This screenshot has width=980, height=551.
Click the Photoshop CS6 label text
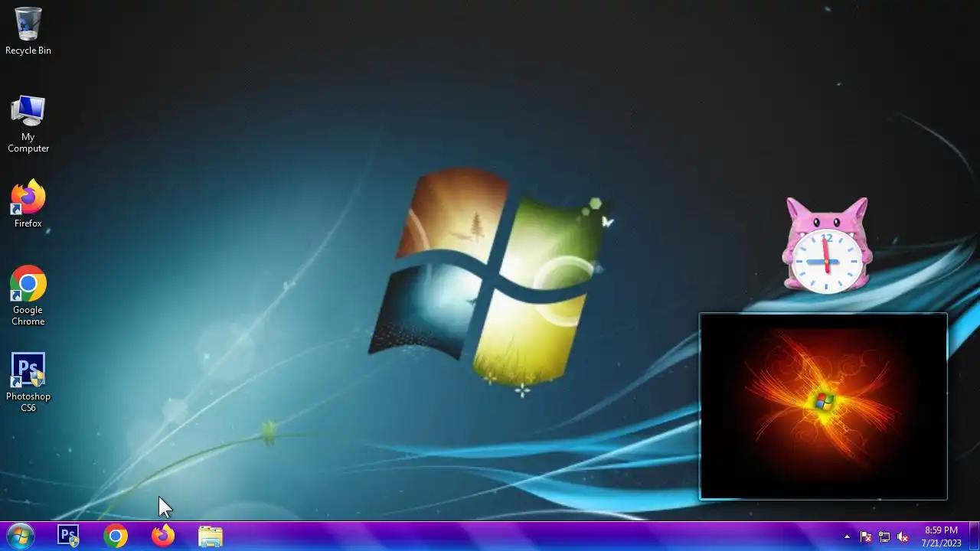click(x=28, y=403)
